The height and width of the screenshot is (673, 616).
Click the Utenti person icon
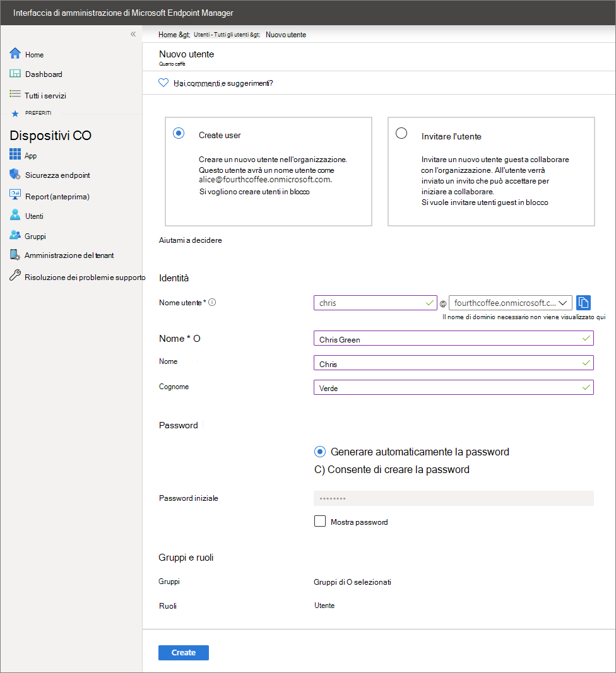coord(15,214)
